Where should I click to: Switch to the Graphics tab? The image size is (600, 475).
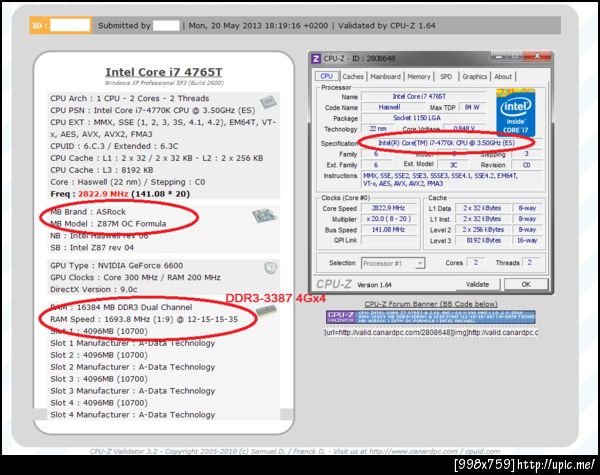[x=474, y=77]
